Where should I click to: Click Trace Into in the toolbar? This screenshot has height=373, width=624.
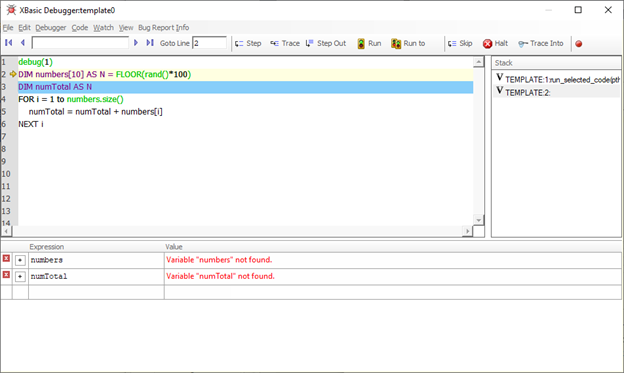click(540, 43)
